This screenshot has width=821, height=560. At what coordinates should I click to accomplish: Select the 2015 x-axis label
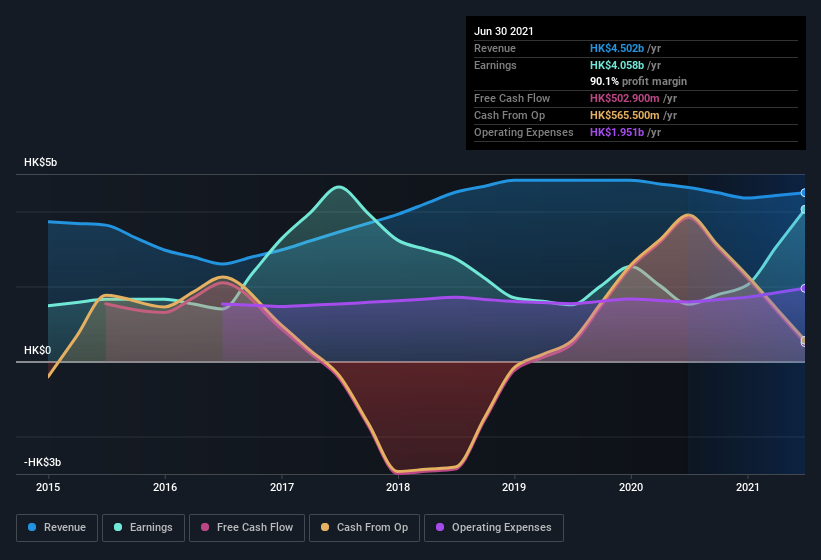click(48, 487)
